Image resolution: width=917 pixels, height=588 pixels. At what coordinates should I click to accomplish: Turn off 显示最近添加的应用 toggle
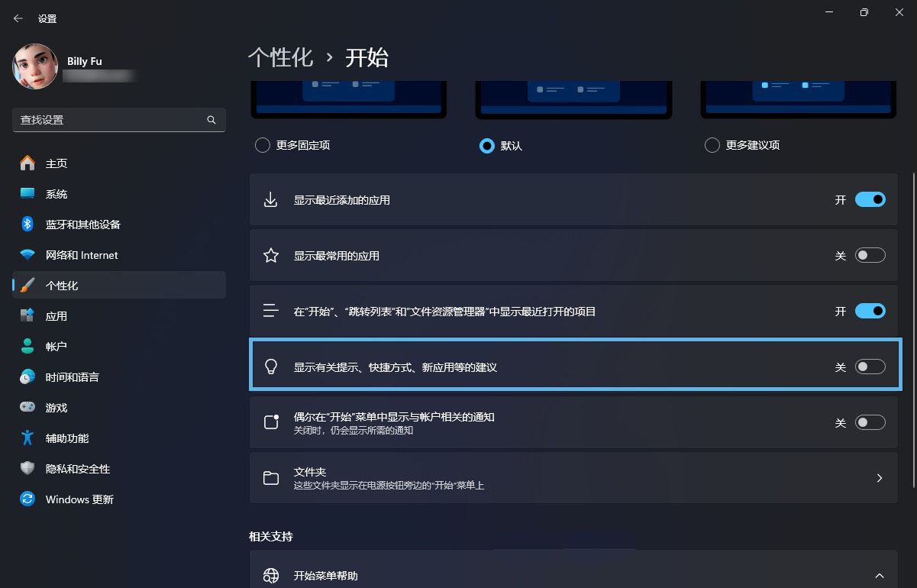click(x=870, y=200)
